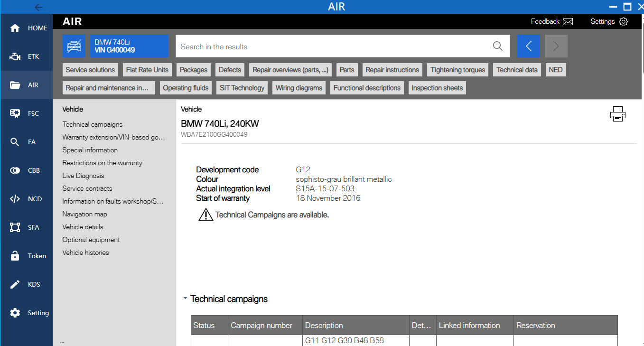The image size is (644, 346).
Task: Open Live Diagnosis item
Action: point(83,176)
